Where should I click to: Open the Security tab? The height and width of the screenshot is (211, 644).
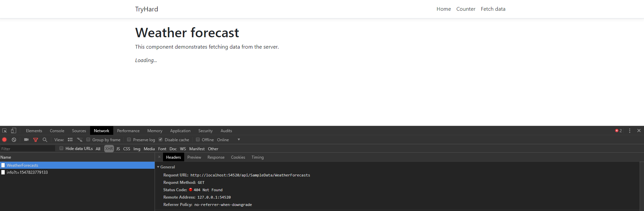tap(205, 131)
